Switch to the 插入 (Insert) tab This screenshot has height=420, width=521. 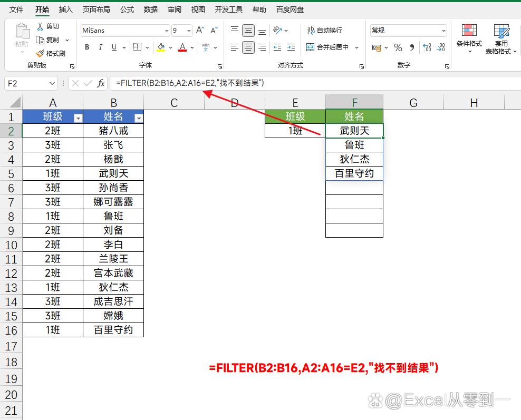pos(65,9)
